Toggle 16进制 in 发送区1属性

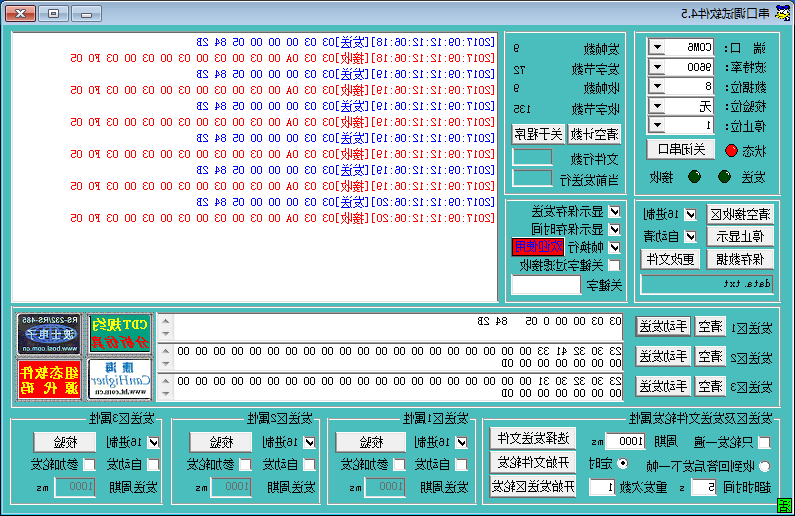(461, 443)
